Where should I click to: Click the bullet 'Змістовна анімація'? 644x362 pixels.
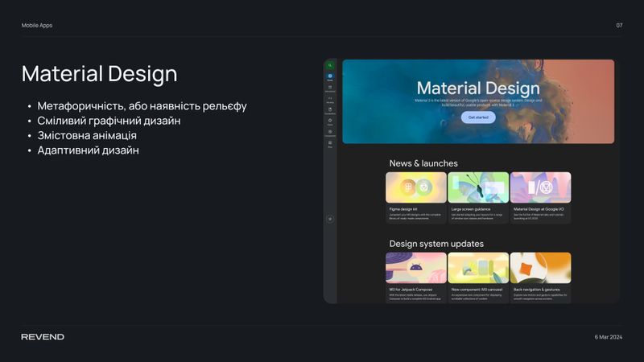(x=87, y=135)
